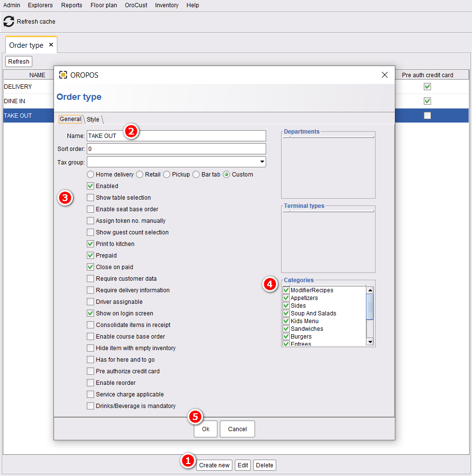Uncheck Sides category
This screenshot has height=476, width=472.
(286, 306)
